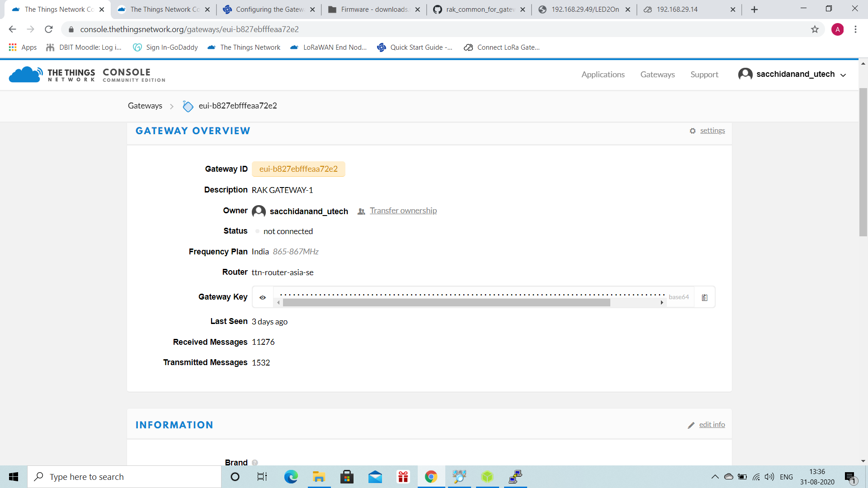Click the base64 format label
The image size is (868, 488).
(x=679, y=297)
